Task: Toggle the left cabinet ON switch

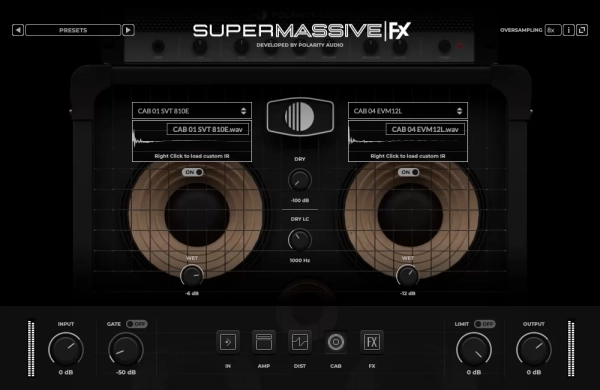Action: (x=192, y=172)
